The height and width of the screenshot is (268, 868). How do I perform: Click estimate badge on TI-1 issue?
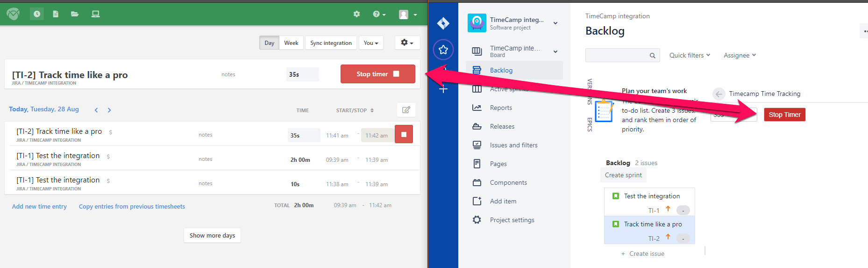pyautogui.click(x=683, y=210)
